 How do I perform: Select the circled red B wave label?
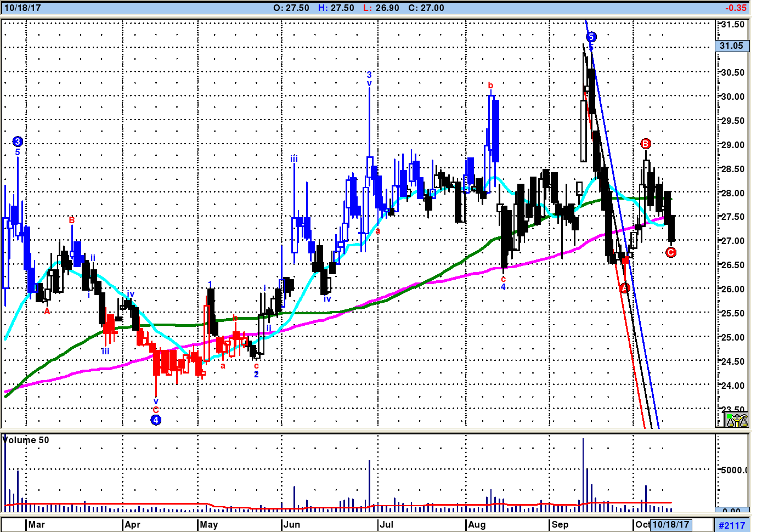coord(646,144)
